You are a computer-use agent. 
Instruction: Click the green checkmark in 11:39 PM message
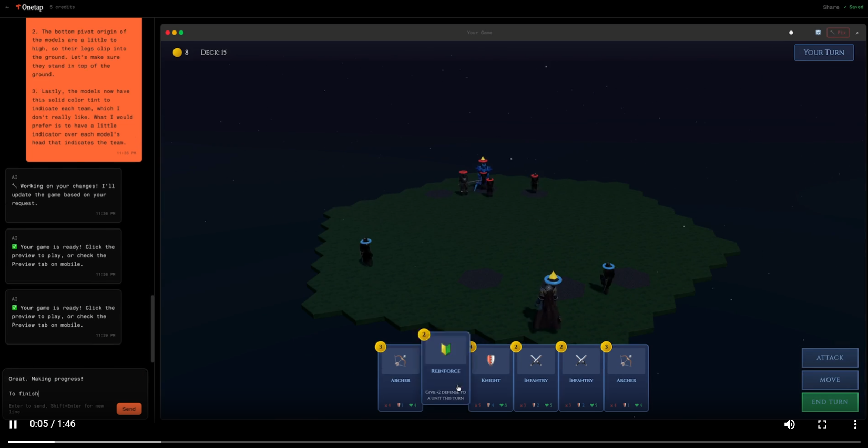(14, 307)
